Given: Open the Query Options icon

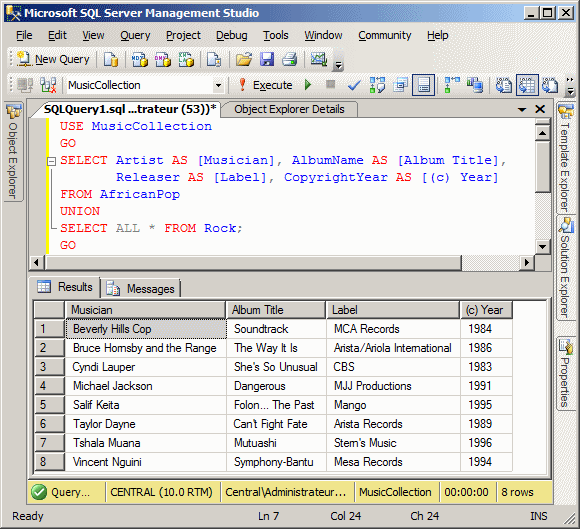Looking at the screenshot, I should pyautogui.click(x=400, y=85).
